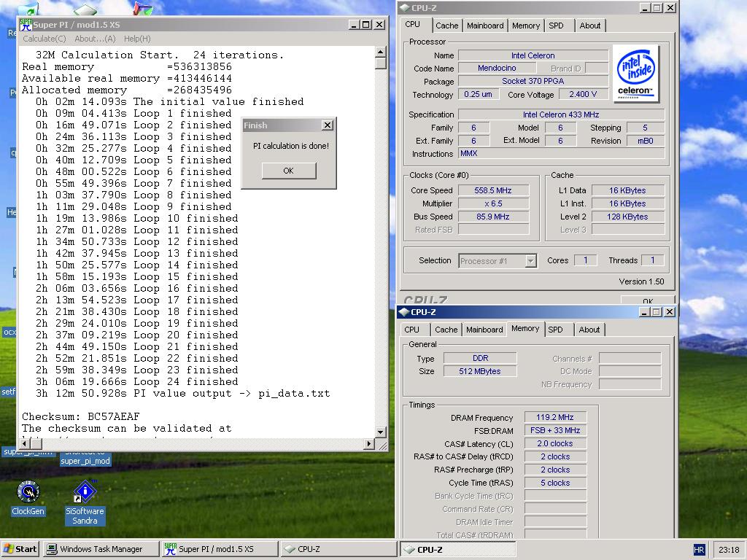Click the system clock showing 23:18
Screen dimensions: 747x560
[729, 550]
